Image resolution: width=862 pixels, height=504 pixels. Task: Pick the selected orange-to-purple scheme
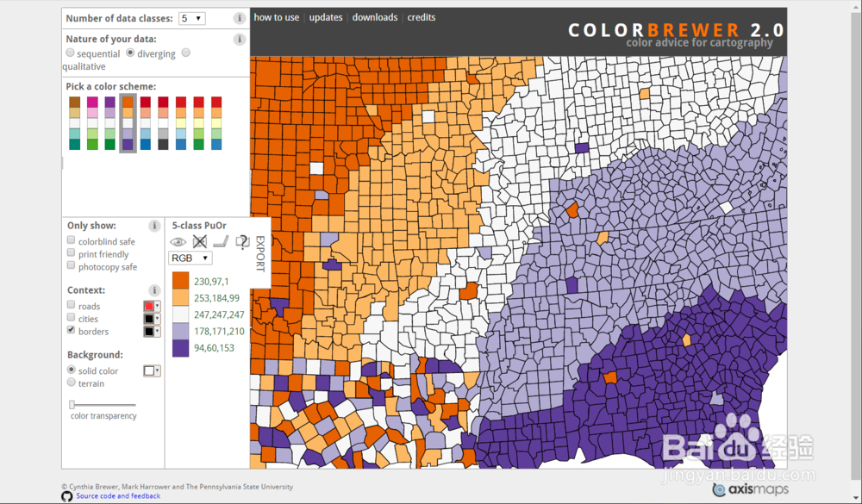coord(128,123)
